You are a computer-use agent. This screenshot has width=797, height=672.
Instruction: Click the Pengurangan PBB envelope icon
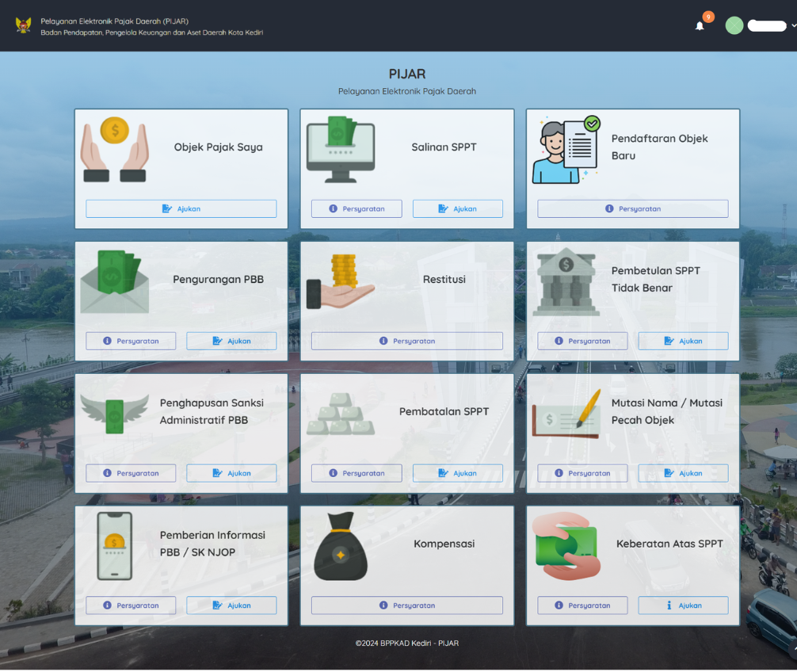(x=115, y=281)
